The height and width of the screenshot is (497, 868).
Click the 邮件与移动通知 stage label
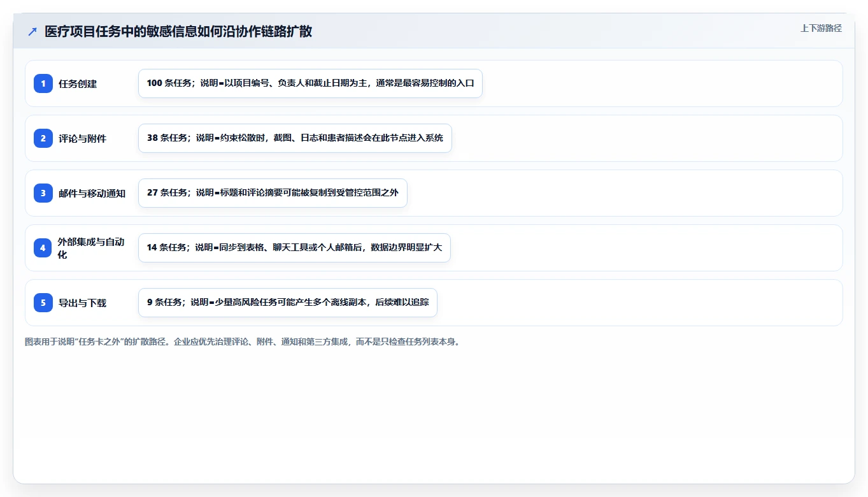coord(92,193)
